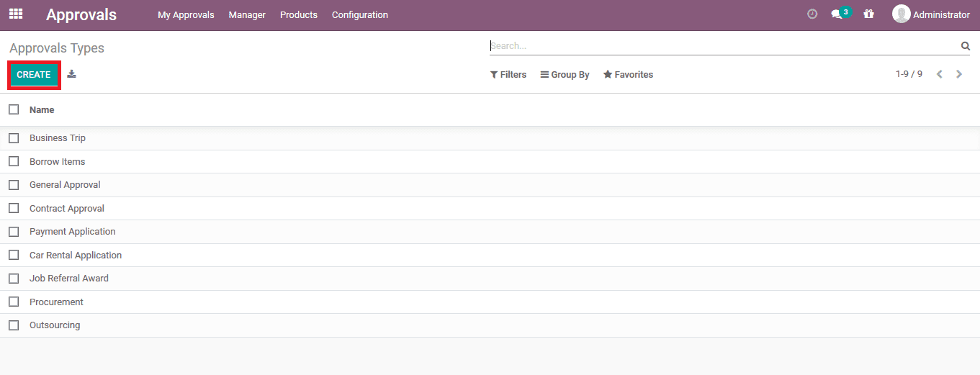Check the Payment Application row checkbox

14,232
